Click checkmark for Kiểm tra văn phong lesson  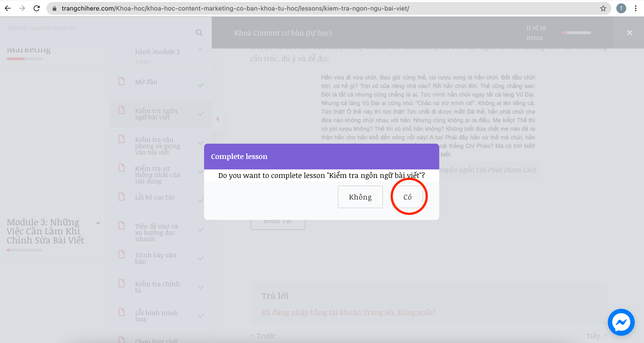coord(201,143)
